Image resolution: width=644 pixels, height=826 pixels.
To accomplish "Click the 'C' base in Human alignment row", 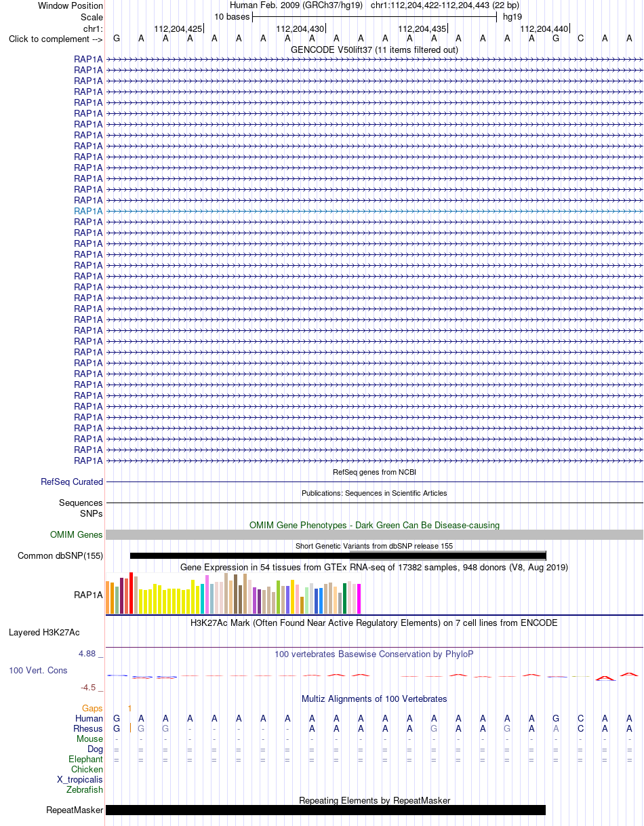I will click(580, 718).
